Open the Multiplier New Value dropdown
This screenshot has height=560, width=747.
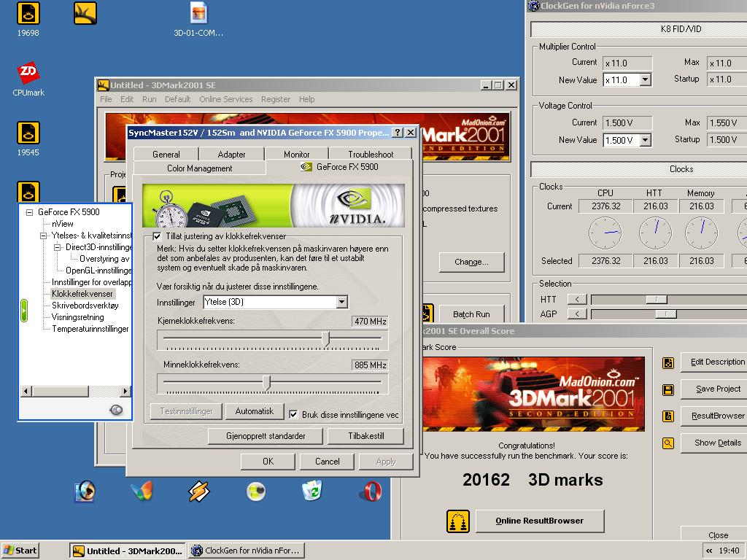click(x=645, y=80)
